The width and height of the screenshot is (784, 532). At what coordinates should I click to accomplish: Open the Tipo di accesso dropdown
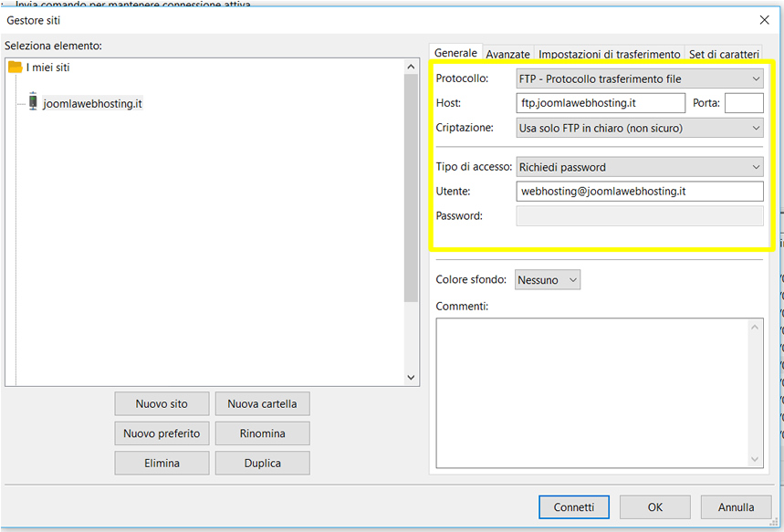coord(639,168)
